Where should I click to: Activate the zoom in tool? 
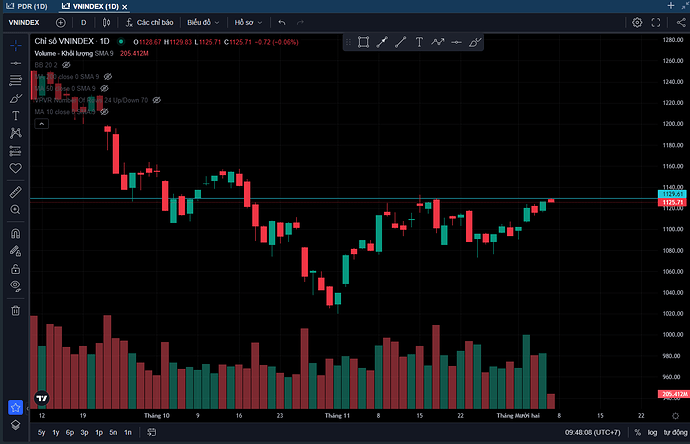15,209
